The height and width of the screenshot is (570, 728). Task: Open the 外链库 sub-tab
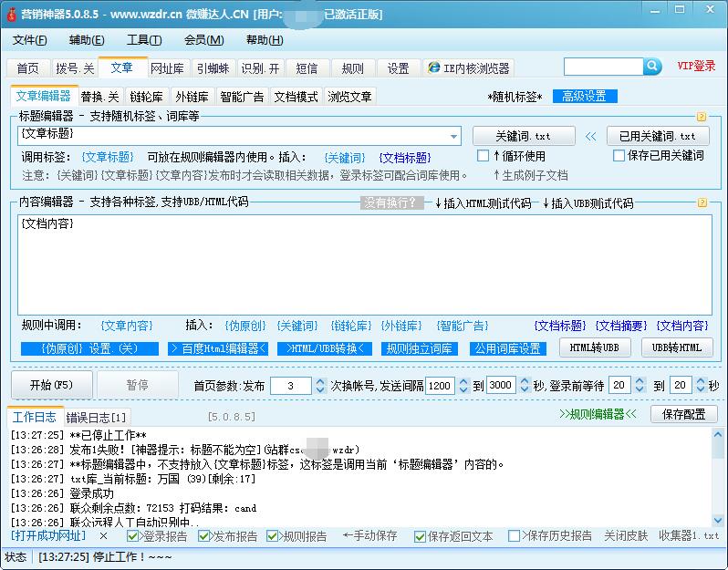point(192,97)
